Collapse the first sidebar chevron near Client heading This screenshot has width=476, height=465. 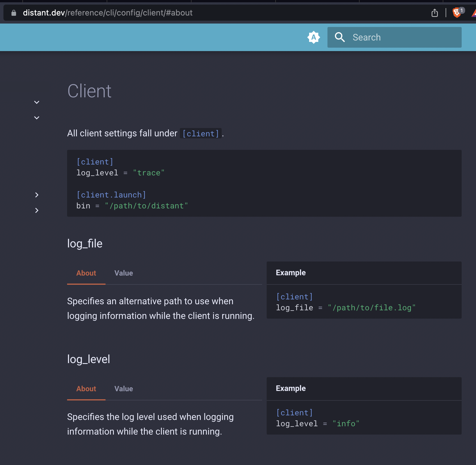point(37,102)
